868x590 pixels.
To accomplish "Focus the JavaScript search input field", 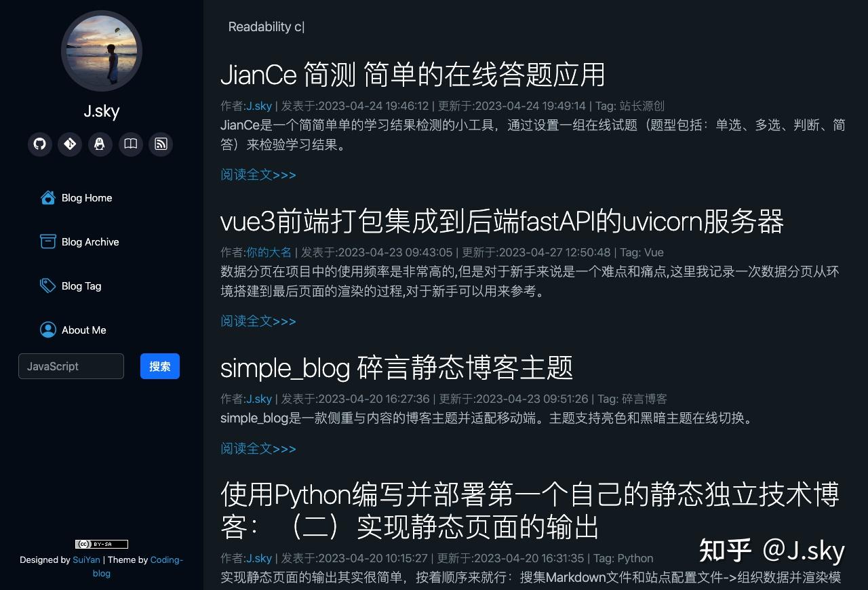I will tap(71, 366).
